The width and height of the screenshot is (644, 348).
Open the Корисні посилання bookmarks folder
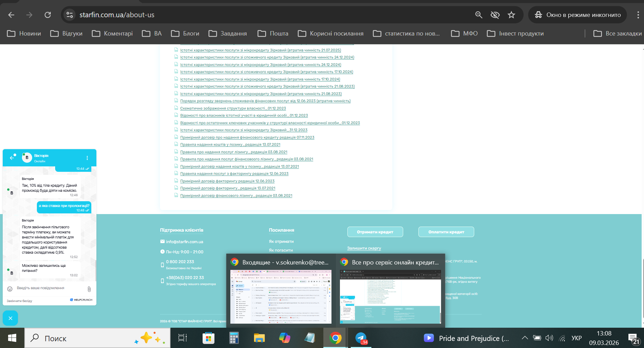click(x=331, y=33)
